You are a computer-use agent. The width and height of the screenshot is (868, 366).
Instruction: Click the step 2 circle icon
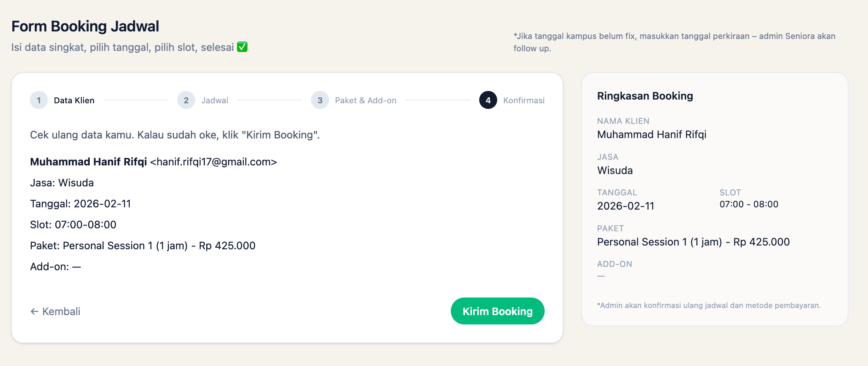point(186,100)
